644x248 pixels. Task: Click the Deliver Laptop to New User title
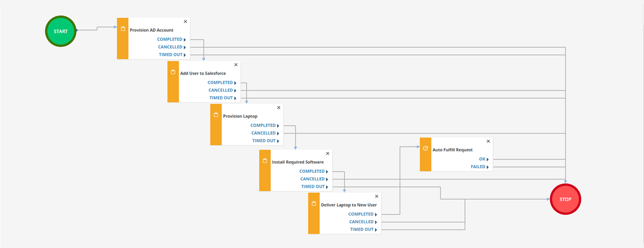[x=349, y=205]
